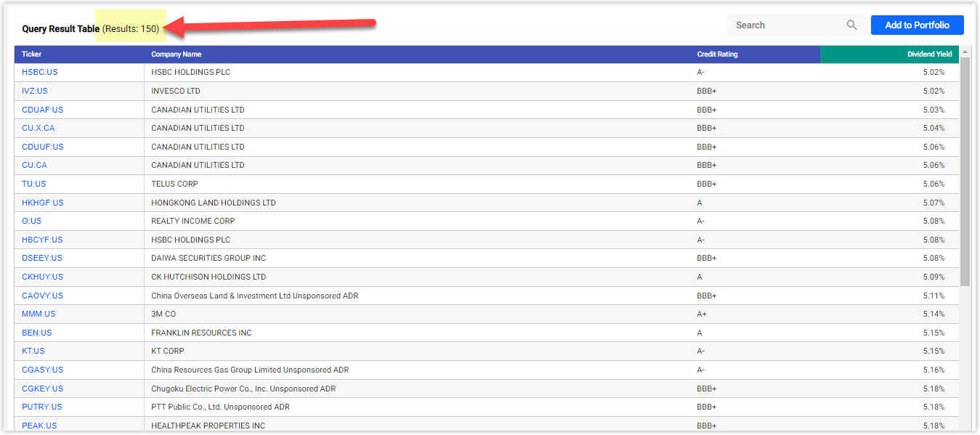
Task: Click the Query Result Table heading
Action: pos(60,29)
